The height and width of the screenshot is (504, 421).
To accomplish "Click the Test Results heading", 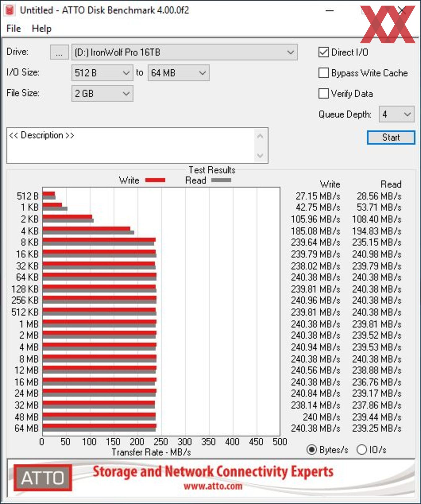I will [212, 170].
